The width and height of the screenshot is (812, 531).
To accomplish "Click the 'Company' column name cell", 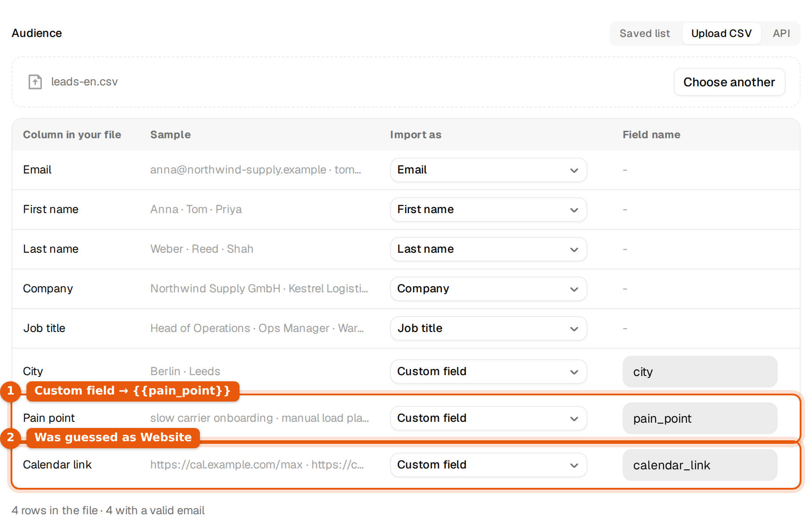I will coord(48,289).
